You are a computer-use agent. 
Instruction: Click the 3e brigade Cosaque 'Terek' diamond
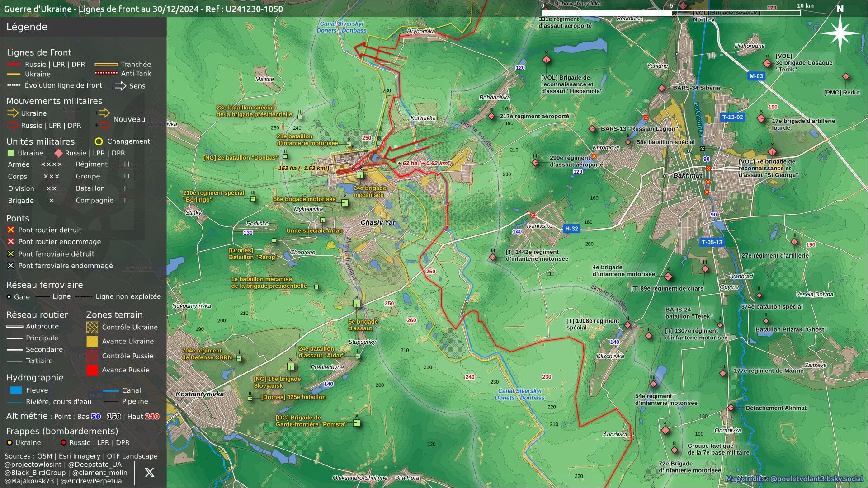pos(767,63)
